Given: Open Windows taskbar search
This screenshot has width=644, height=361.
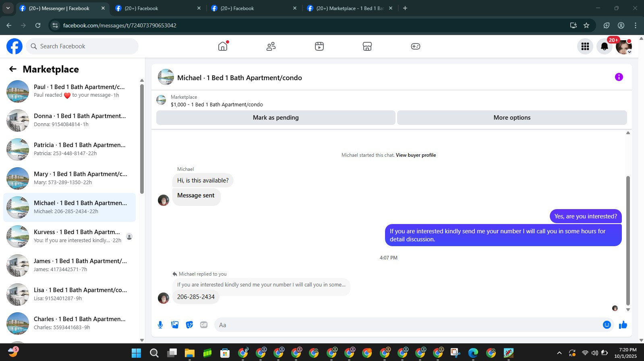Looking at the screenshot, I should [x=154, y=353].
